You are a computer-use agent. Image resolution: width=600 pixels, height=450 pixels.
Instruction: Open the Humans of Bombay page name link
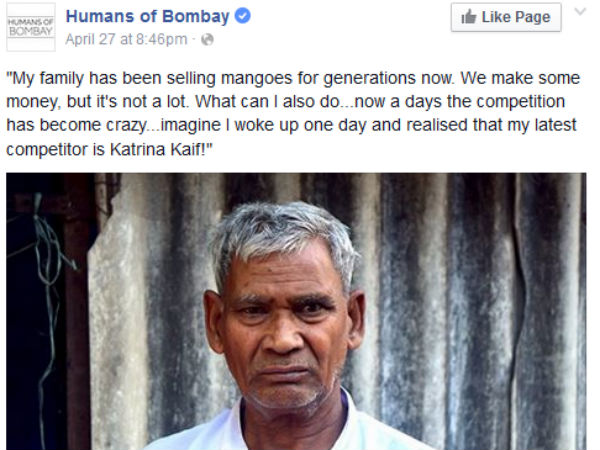148,17
